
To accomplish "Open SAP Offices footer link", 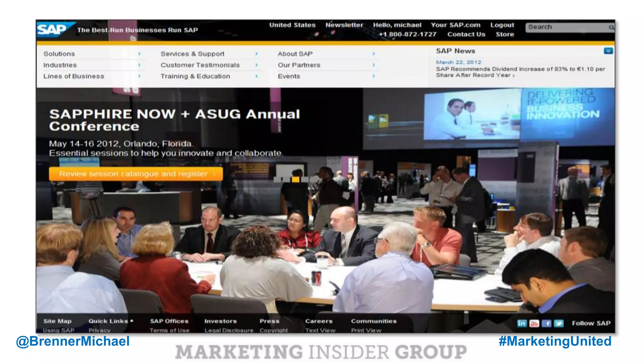I will point(169,321).
